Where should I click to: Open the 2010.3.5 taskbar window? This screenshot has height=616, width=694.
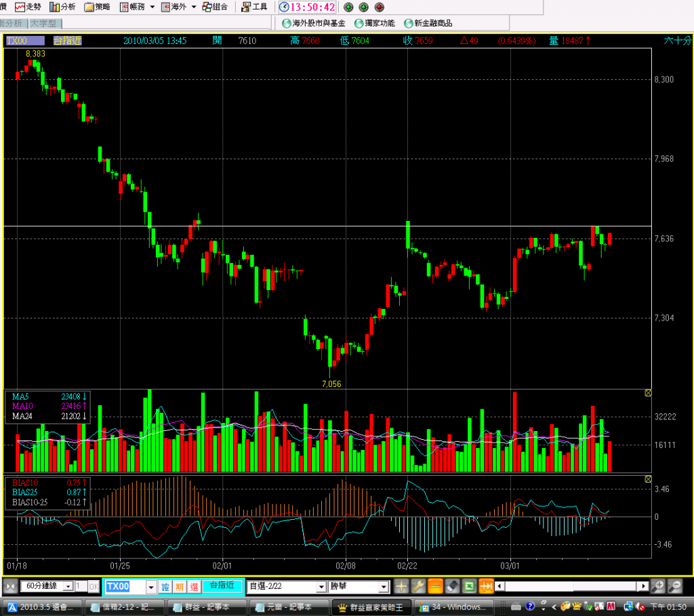pyautogui.click(x=42, y=607)
